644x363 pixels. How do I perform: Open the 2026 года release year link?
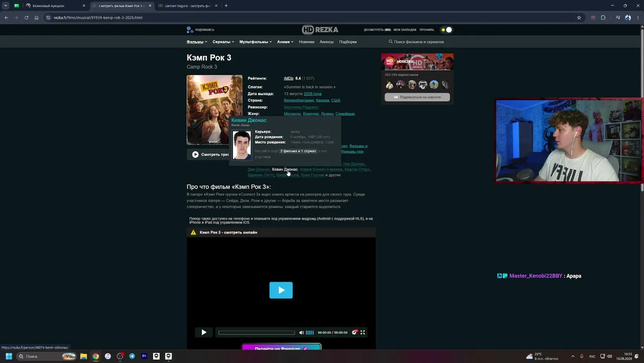tap(313, 94)
